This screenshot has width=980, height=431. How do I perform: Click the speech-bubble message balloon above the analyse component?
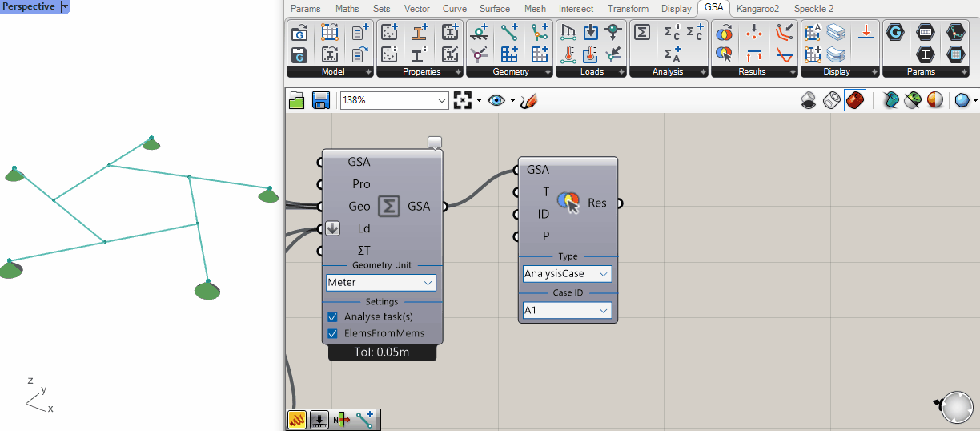pos(435,143)
